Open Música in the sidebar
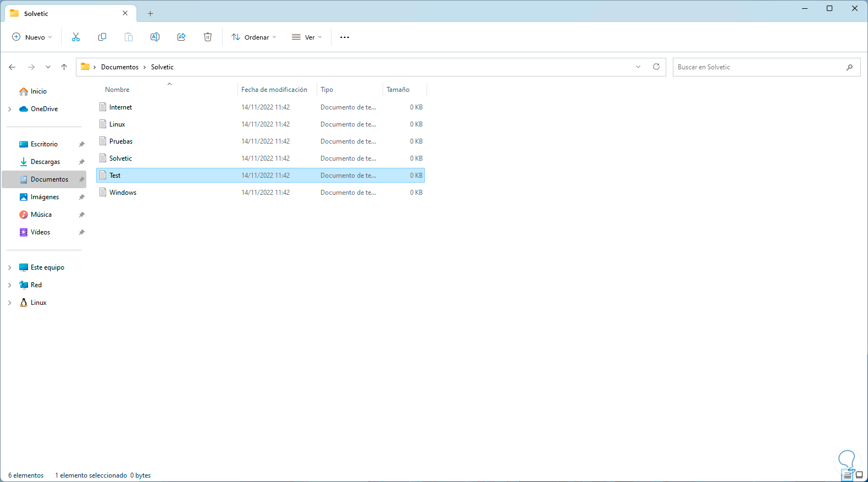This screenshot has height=482, width=868. [x=41, y=215]
